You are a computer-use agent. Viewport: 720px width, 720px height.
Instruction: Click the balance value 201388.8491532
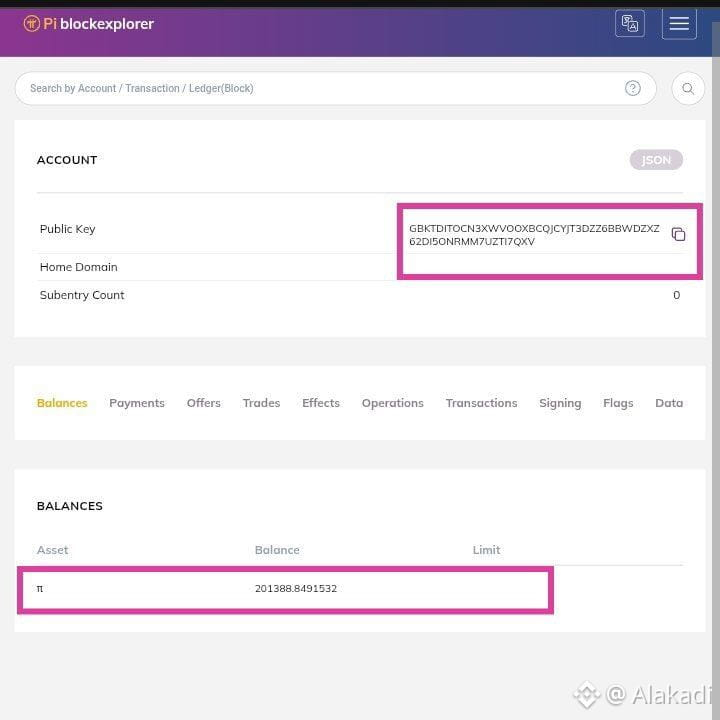[296, 588]
